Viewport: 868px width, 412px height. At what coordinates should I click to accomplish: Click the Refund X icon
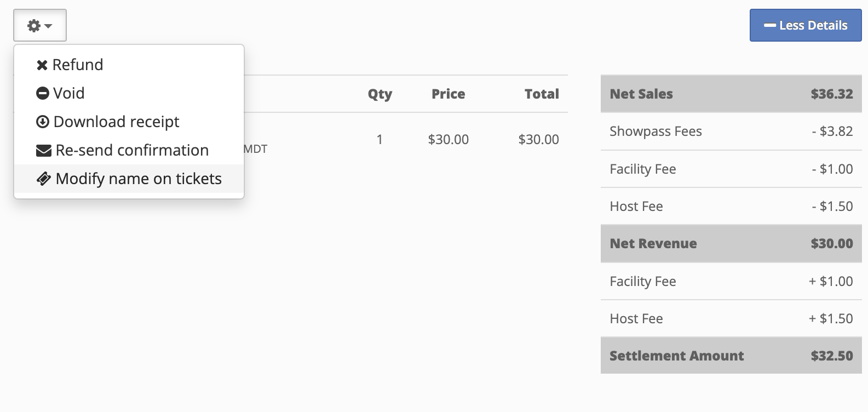click(x=42, y=65)
